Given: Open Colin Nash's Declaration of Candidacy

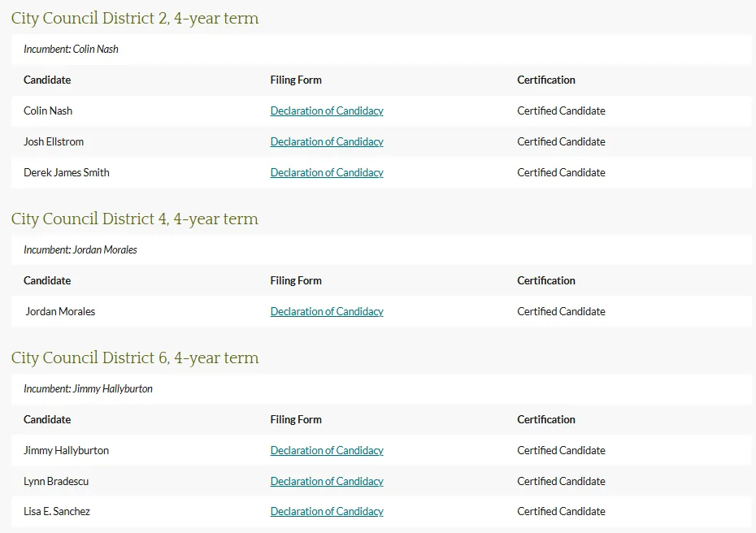Looking at the screenshot, I should pyautogui.click(x=327, y=110).
